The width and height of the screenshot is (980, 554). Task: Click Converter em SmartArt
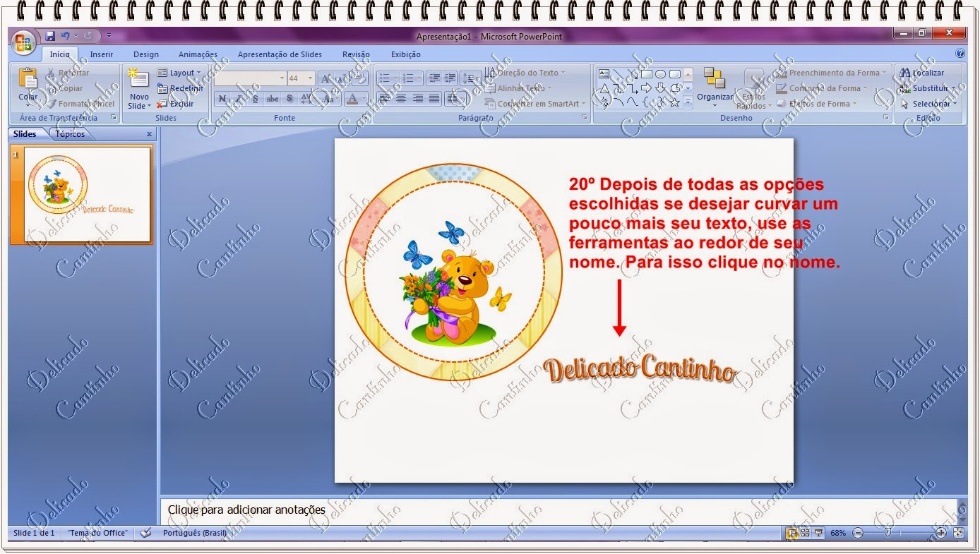(535, 104)
